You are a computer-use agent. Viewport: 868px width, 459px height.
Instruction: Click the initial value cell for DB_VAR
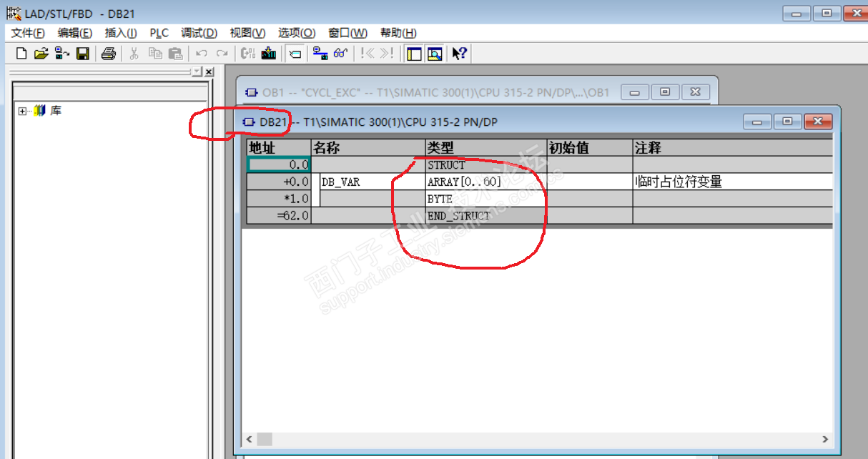[x=589, y=182]
